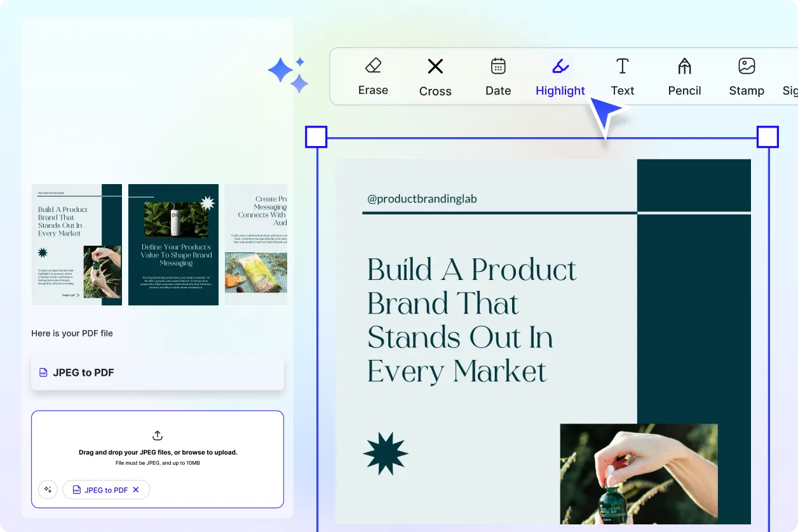Image resolution: width=798 pixels, height=532 pixels.
Task: Select the Erase tool
Action: point(373,76)
